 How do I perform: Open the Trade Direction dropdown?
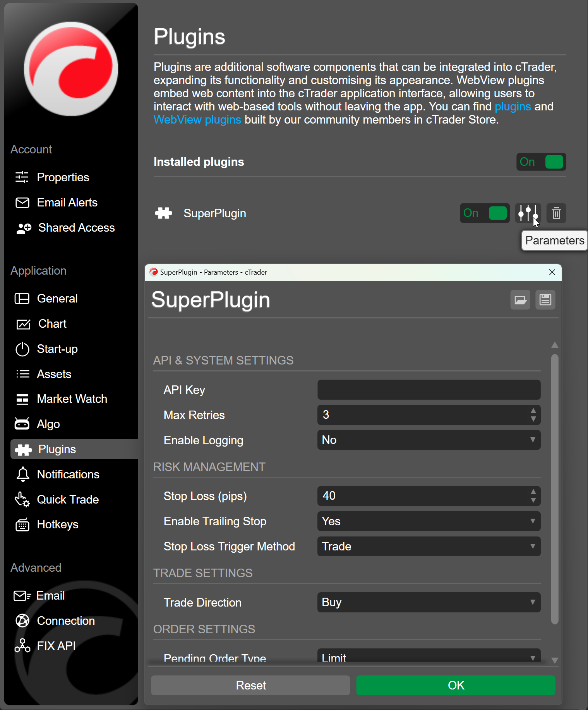429,602
